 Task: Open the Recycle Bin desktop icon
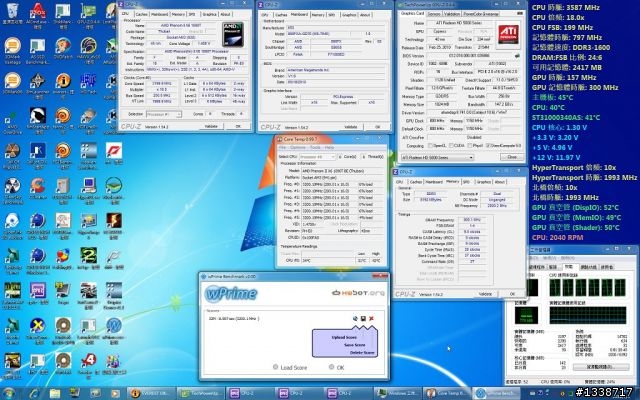click(x=12, y=11)
